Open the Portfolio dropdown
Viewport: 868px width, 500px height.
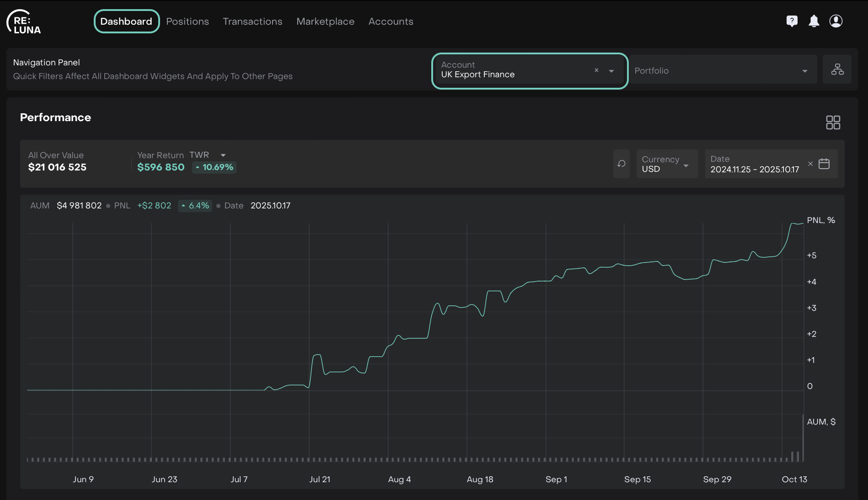point(723,71)
